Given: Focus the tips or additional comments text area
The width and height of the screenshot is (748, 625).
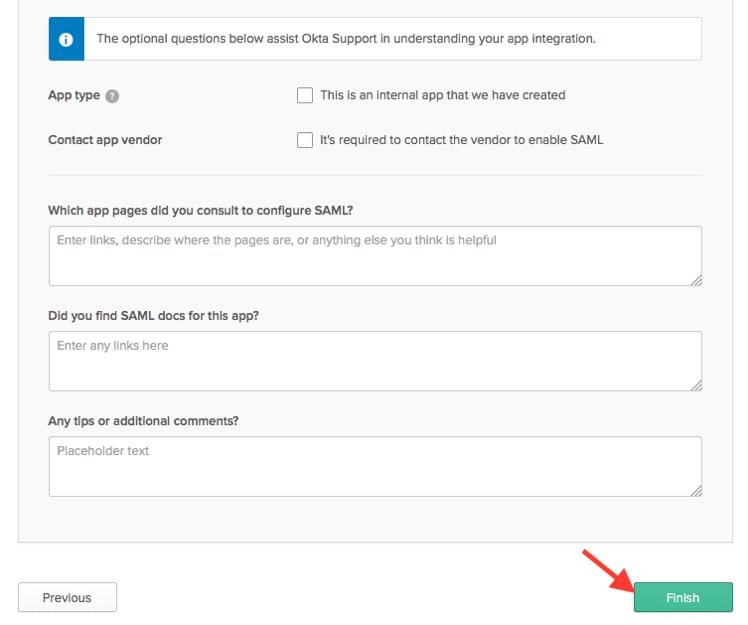Looking at the screenshot, I should click(375, 467).
